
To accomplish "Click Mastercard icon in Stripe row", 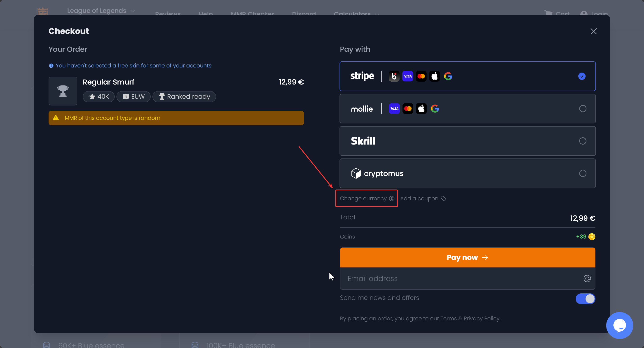I will (x=421, y=76).
